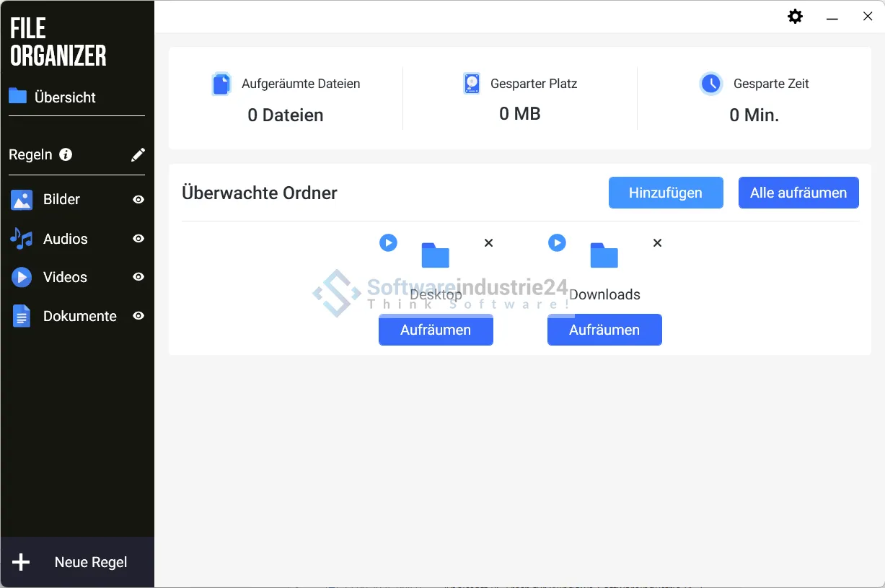Screen dimensions: 885x588
Task: Click the pencil icon to edit rules
Action: coord(138,154)
